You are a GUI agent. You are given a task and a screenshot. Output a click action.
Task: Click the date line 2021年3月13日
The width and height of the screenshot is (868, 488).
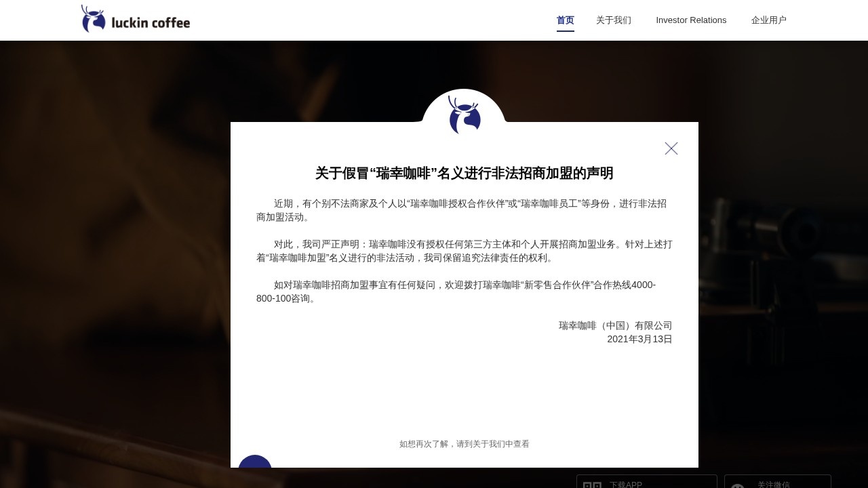639,339
